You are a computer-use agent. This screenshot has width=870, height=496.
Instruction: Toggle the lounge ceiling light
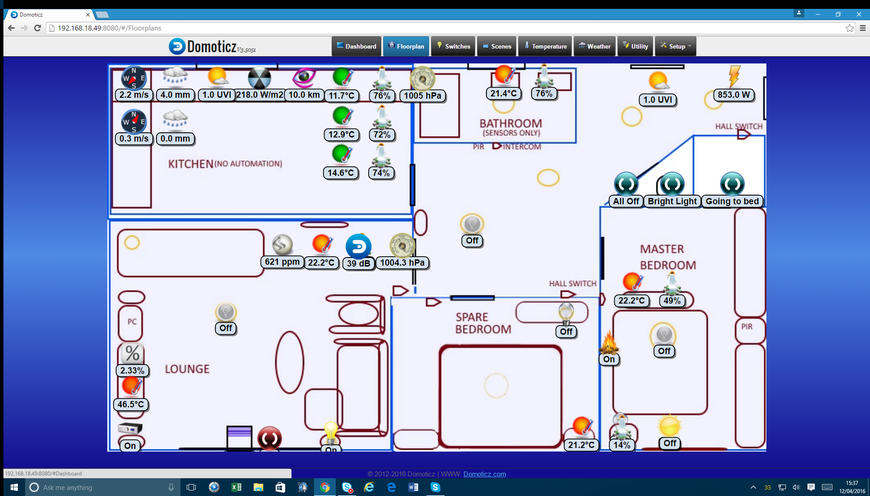(226, 313)
